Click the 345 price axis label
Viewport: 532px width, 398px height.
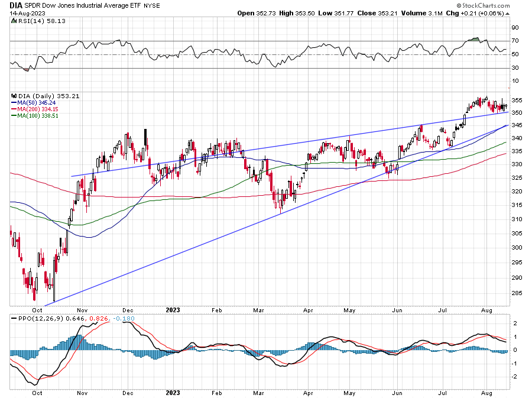(517, 125)
